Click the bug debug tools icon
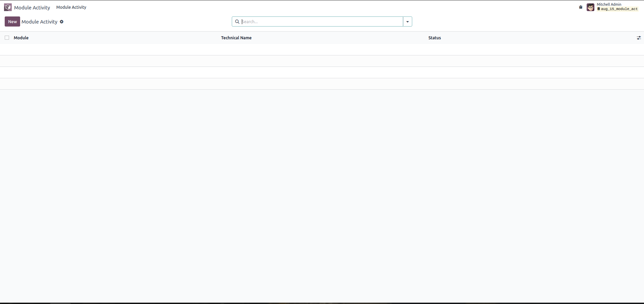 (581, 7)
